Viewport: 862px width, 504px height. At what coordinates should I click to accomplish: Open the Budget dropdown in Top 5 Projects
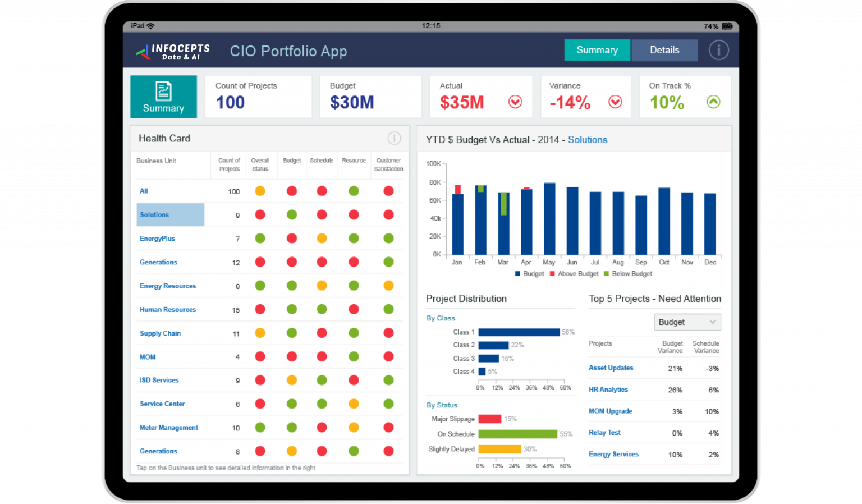coord(687,322)
